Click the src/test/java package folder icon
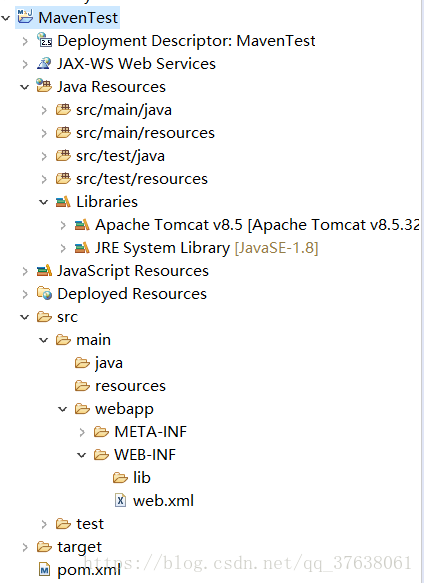The height and width of the screenshot is (583, 424). click(x=63, y=155)
